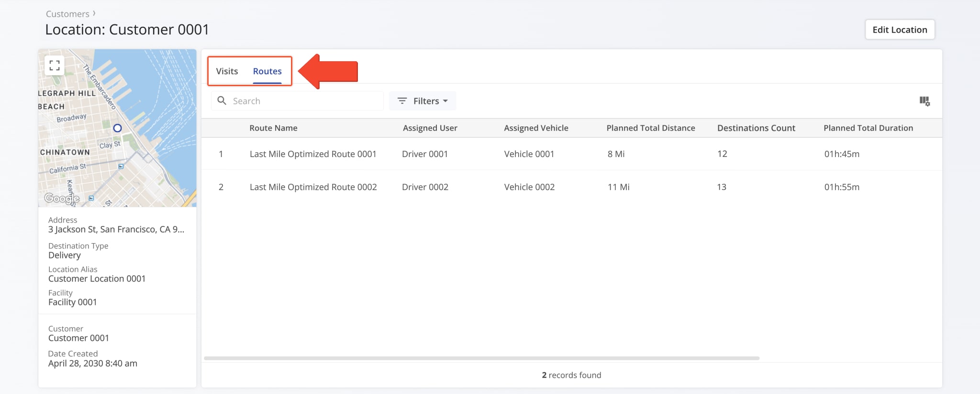Screen dimensions: 980x394
Task: Click the Planned Total Distance header
Action: [650, 128]
